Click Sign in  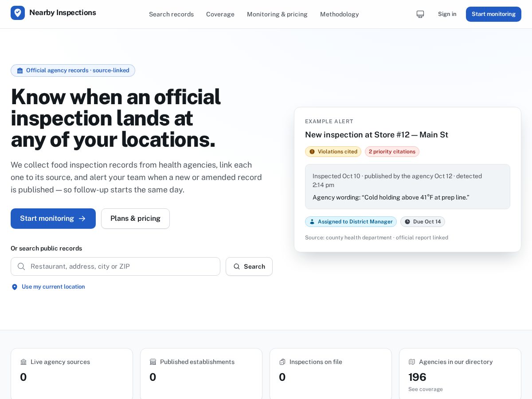pos(447,14)
